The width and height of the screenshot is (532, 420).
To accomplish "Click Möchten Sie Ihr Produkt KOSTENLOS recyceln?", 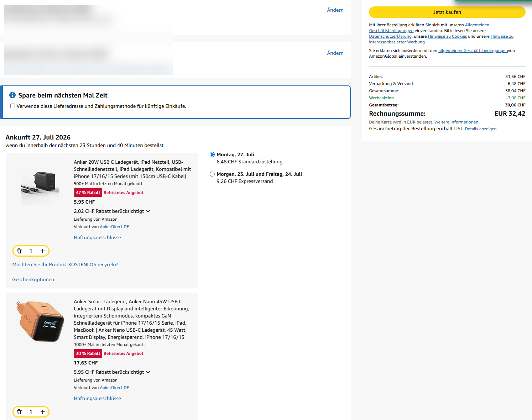I will pos(65,264).
